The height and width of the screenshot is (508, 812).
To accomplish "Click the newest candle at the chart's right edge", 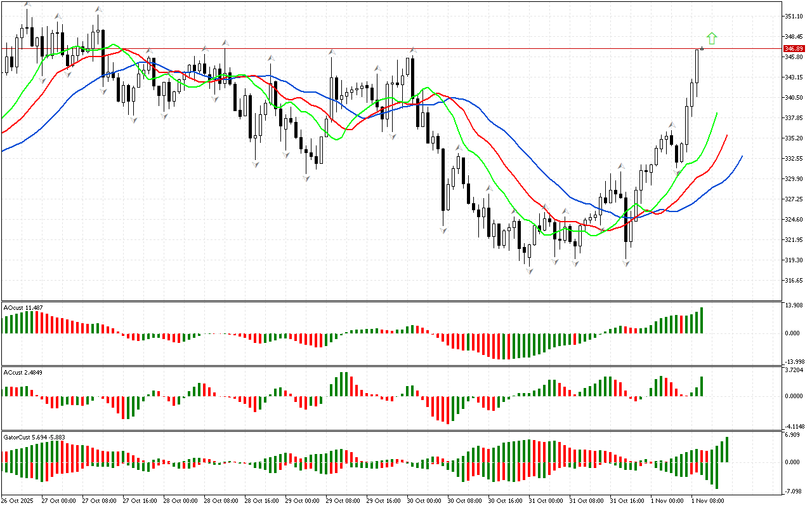I will [x=702, y=48].
